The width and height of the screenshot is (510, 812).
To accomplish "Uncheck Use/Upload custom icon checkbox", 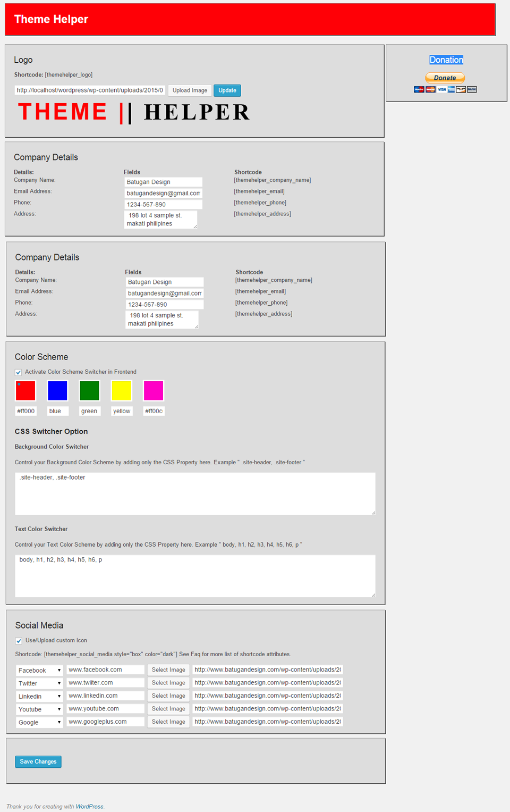I will [19, 641].
